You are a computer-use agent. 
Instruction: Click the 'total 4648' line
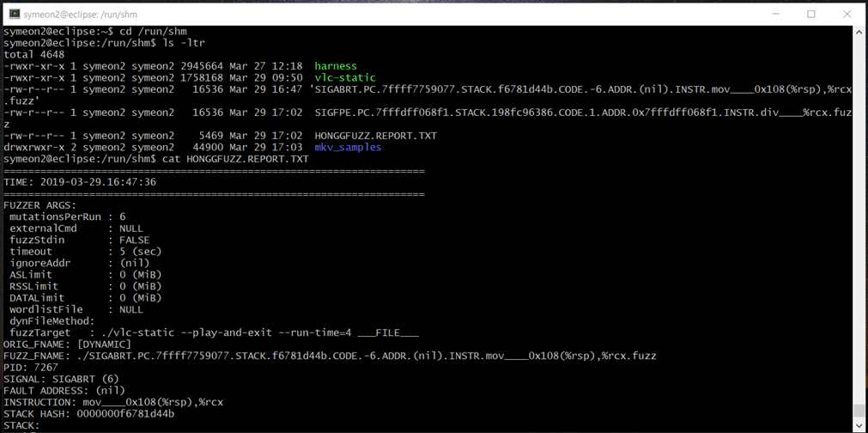(33, 54)
